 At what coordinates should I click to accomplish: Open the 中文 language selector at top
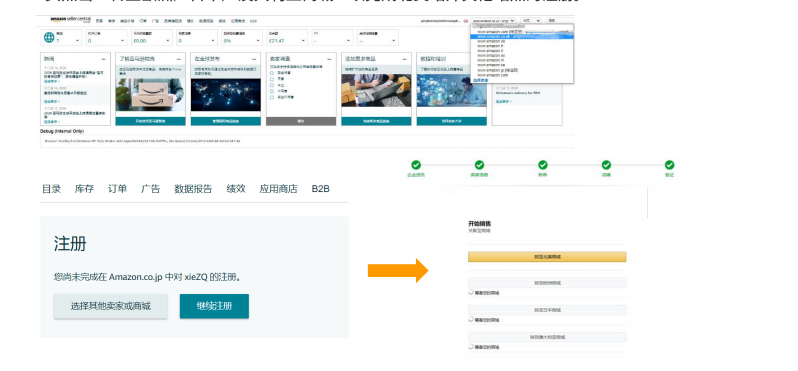coord(531,21)
